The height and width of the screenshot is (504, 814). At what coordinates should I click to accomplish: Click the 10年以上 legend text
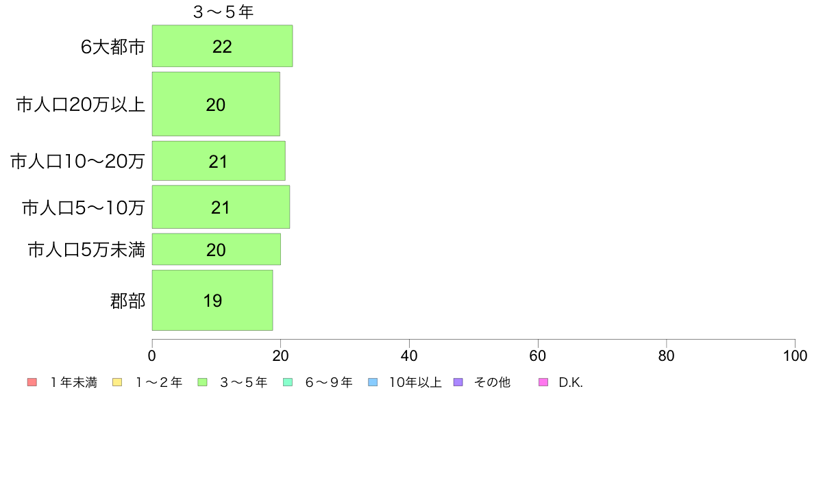(415, 383)
